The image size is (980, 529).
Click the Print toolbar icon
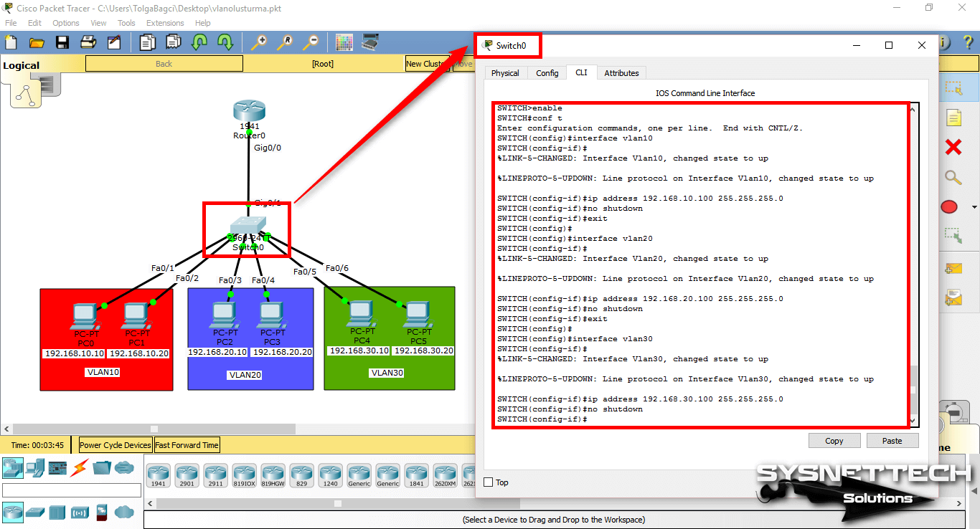coord(88,42)
